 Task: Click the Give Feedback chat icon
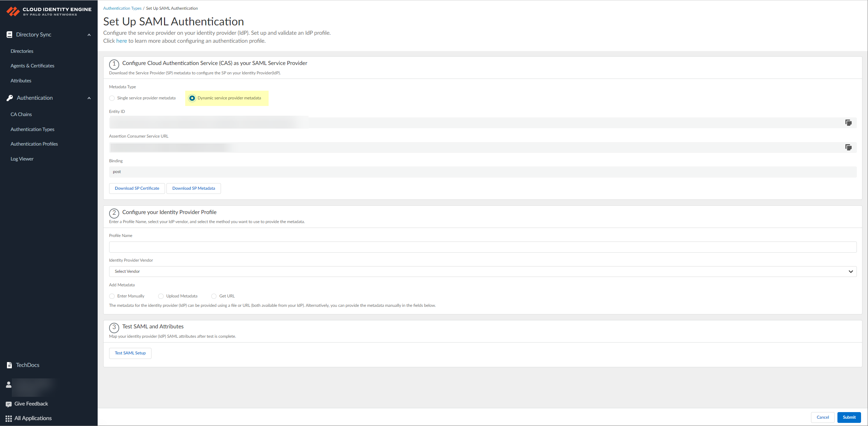[x=9, y=404]
